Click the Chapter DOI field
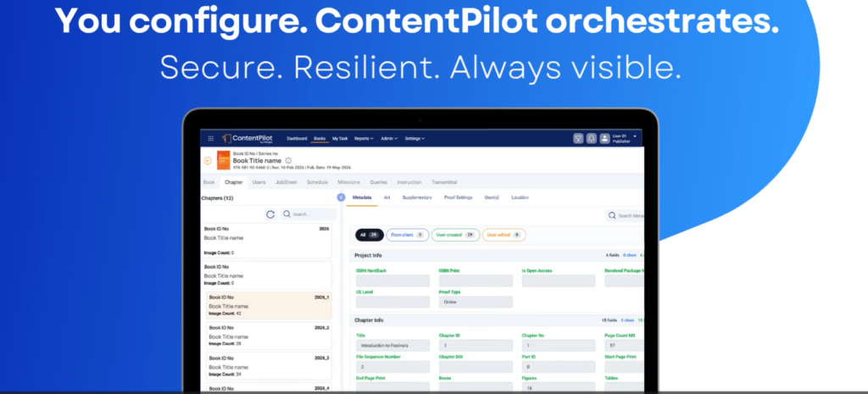868x394 pixels. point(476,367)
